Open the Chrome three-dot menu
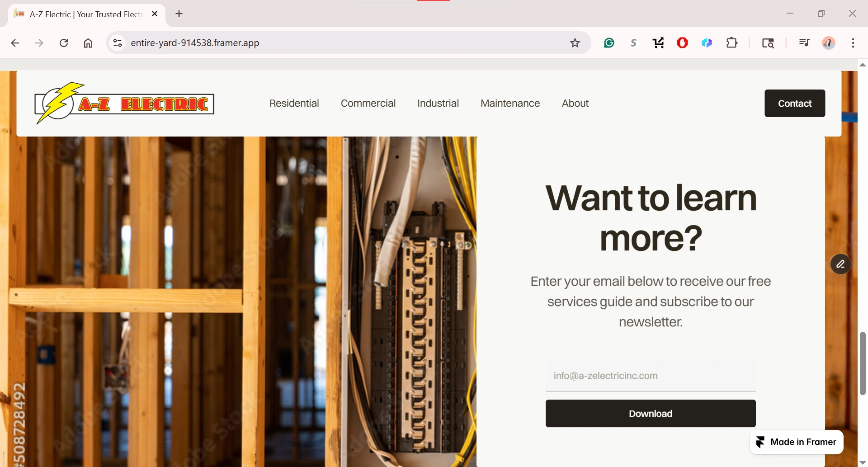The image size is (868, 467). click(x=853, y=43)
